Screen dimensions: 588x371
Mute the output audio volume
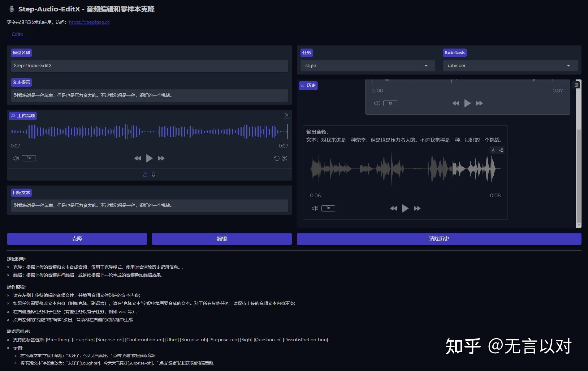[x=315, y=208]
